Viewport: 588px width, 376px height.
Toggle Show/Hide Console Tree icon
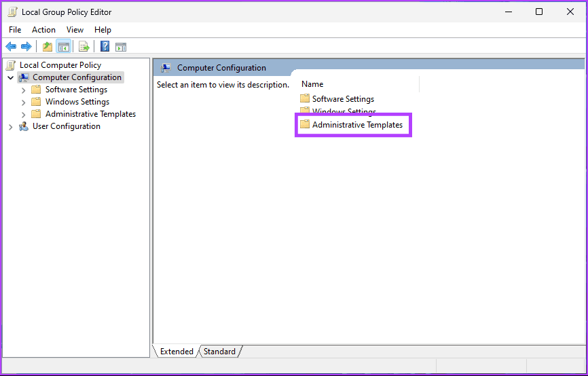pyautogui.click(x=63, y=47)
